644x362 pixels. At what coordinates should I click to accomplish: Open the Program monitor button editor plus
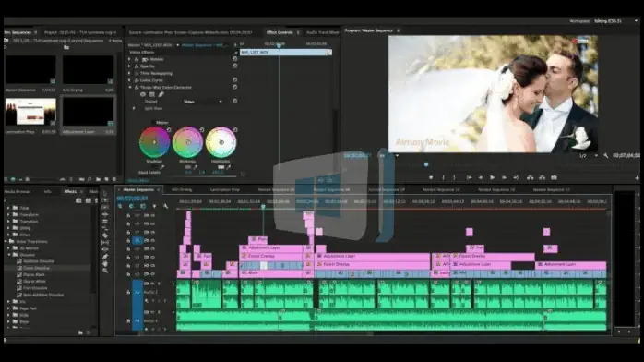[x=637, y=178]
